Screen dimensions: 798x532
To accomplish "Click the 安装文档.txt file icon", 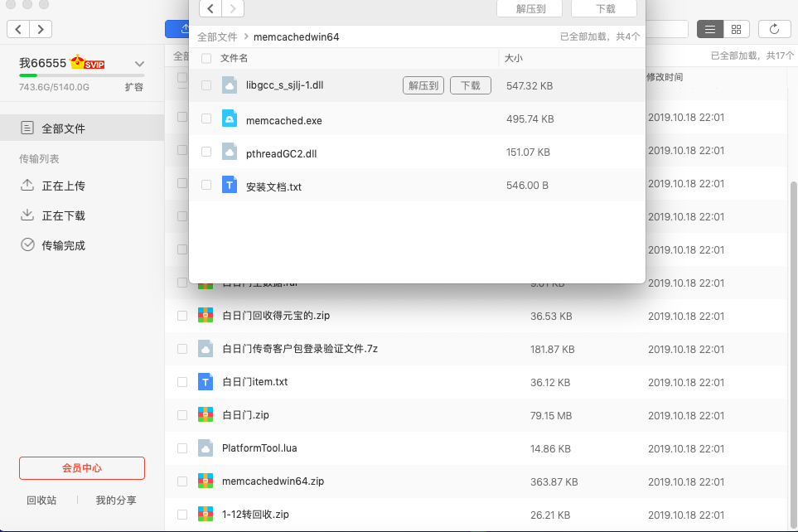I will tap(230, 186).
